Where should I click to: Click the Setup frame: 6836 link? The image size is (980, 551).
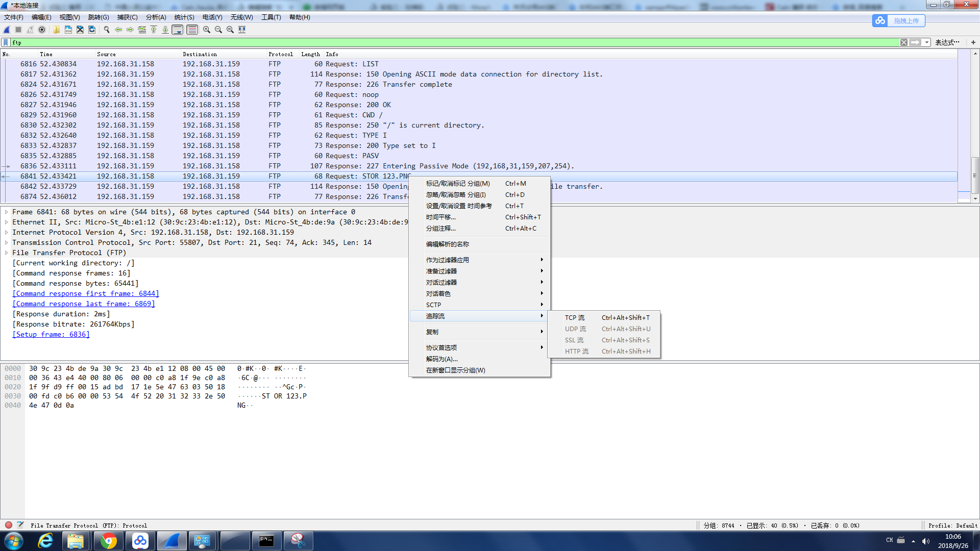(51, 334)
